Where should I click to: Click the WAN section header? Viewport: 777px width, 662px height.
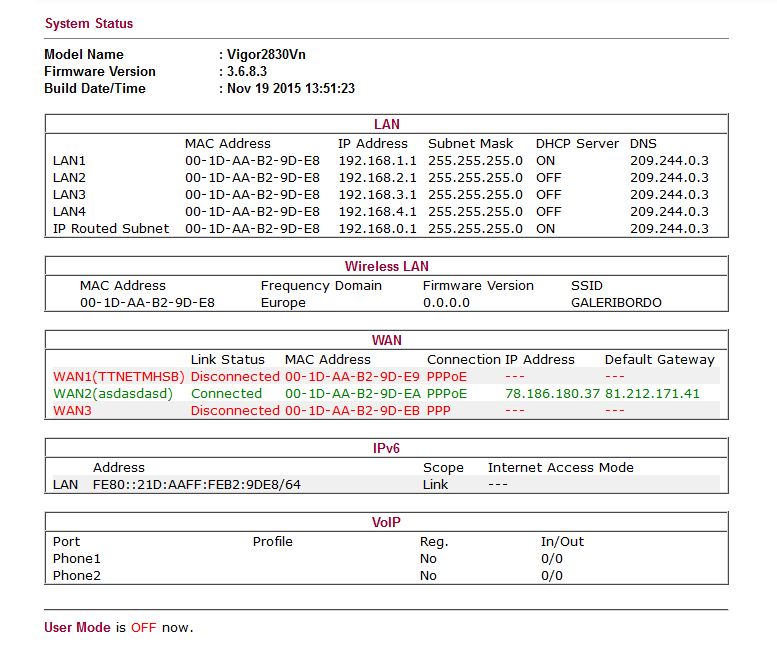point(386,340)
